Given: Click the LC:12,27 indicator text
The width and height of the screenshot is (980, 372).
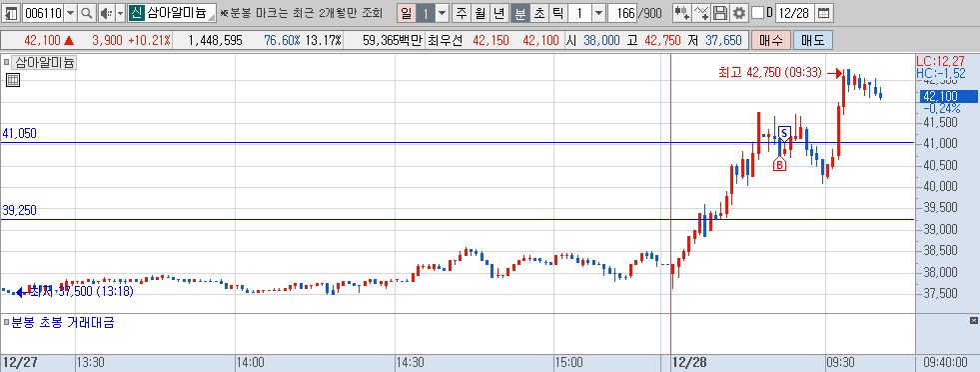Looking at the screenshot, I should 941,62.
